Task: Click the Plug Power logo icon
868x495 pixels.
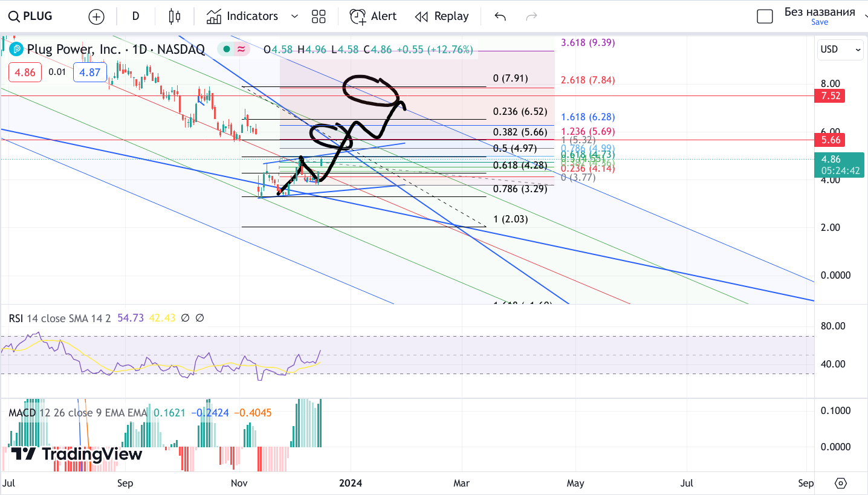Action: [x=16, y=50]
